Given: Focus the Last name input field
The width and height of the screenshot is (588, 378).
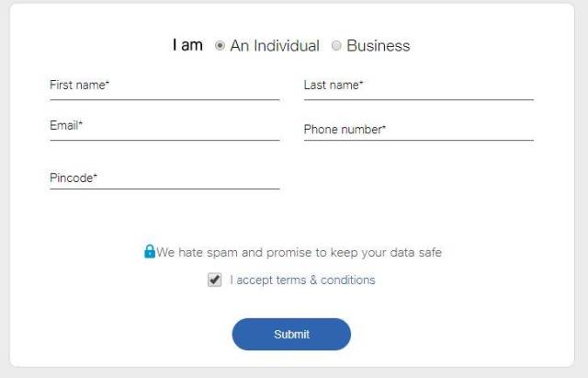Looking at the screenshot, I should (x=419, y=88).
